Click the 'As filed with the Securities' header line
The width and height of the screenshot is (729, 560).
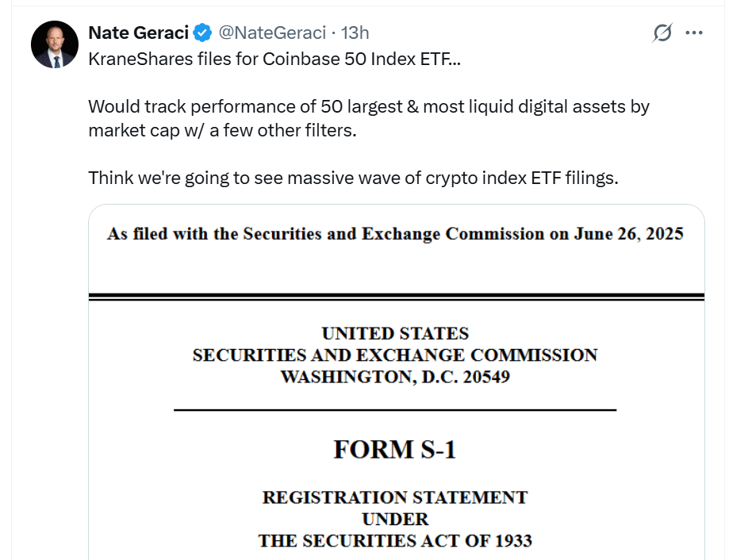pos(395,235)
